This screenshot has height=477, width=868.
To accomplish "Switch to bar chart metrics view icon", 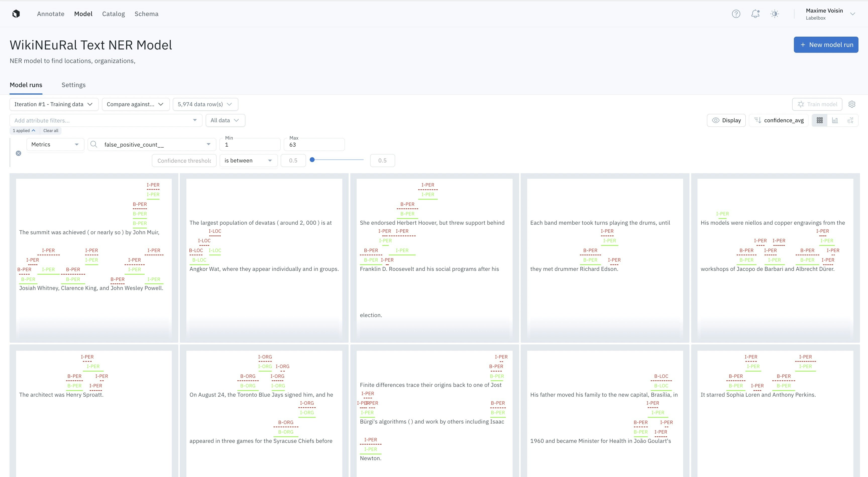I will (x=835, y=120).
